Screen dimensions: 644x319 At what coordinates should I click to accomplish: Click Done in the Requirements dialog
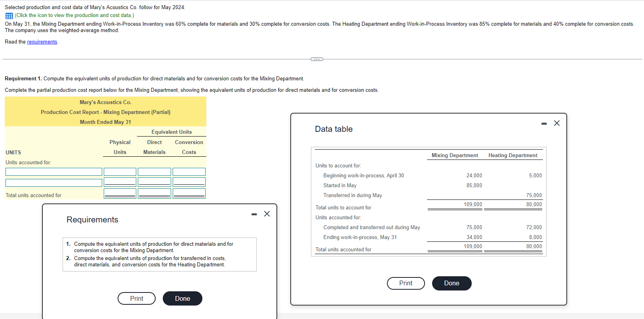183,298
